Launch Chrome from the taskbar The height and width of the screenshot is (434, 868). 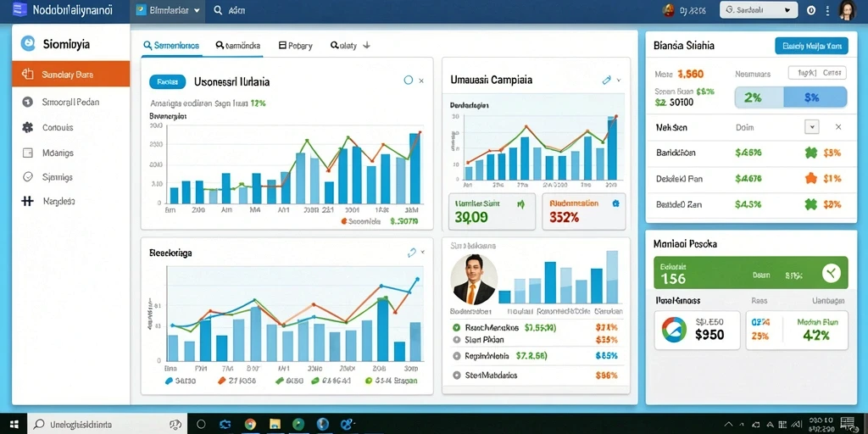coord(250,424)
